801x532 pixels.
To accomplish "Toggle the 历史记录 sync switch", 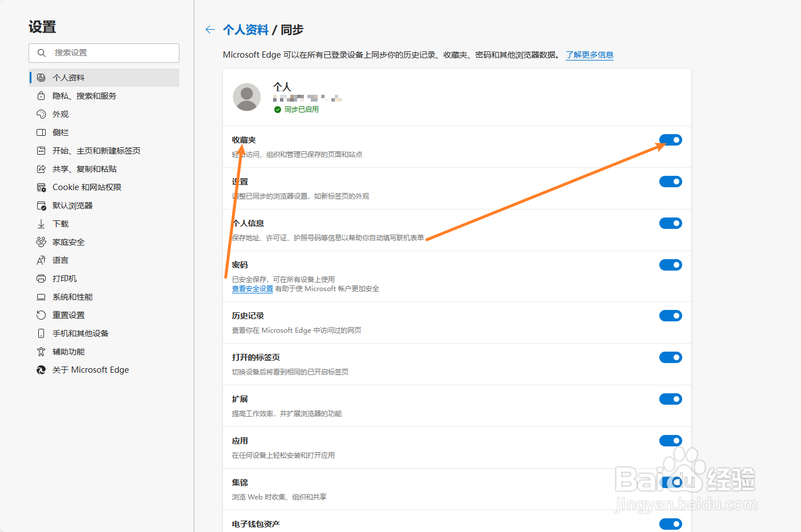I will pyautogui.click(x=671, y=316).
